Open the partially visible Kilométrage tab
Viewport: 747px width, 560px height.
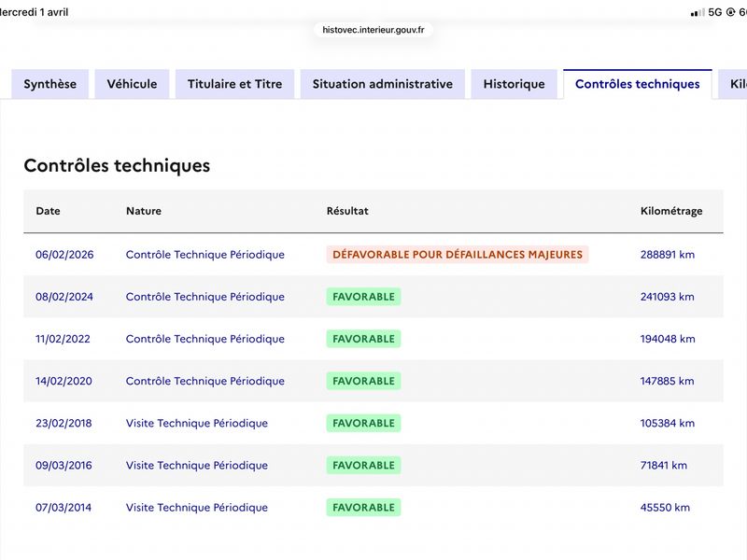point(733,84)
